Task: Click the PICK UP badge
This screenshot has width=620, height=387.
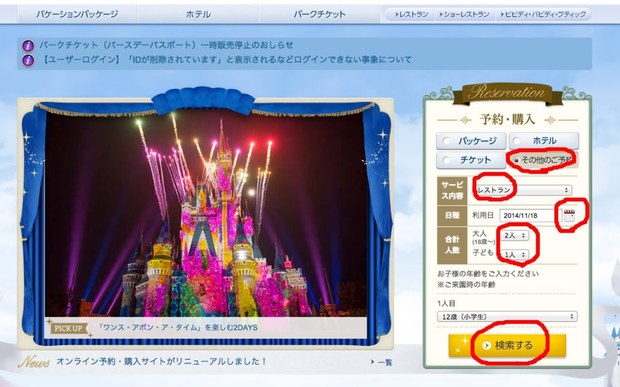Action: (68, 328)
